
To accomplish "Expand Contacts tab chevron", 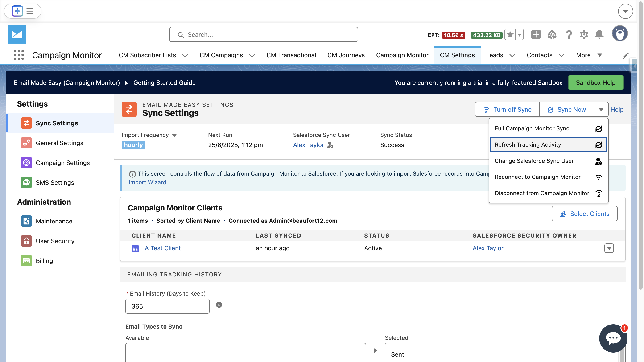I will 561,55.
